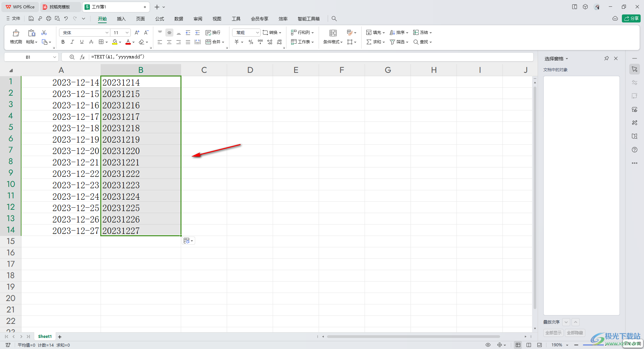
Task: Toggle align right
Action: click(179, 42)
